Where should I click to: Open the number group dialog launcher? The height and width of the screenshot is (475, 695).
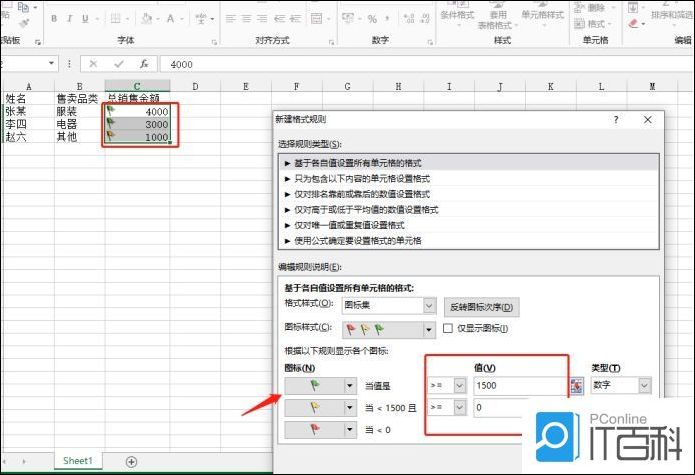pos(430,42)
